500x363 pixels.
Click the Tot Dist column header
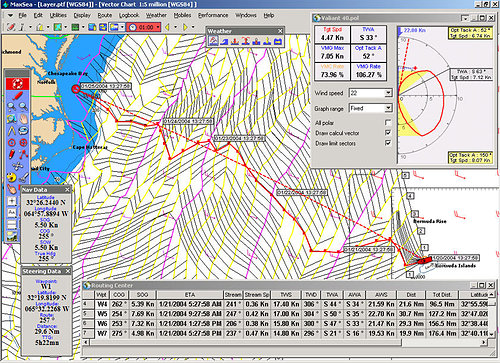coord(442,295)
